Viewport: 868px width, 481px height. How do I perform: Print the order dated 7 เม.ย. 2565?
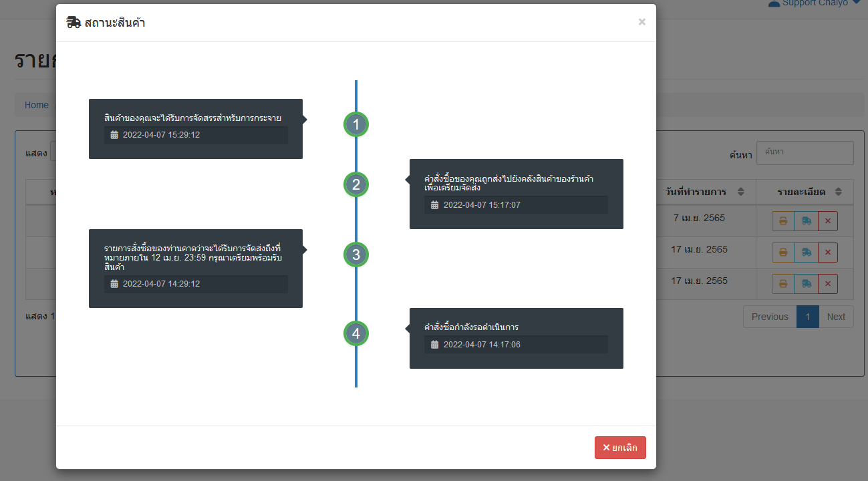point(782,221)
